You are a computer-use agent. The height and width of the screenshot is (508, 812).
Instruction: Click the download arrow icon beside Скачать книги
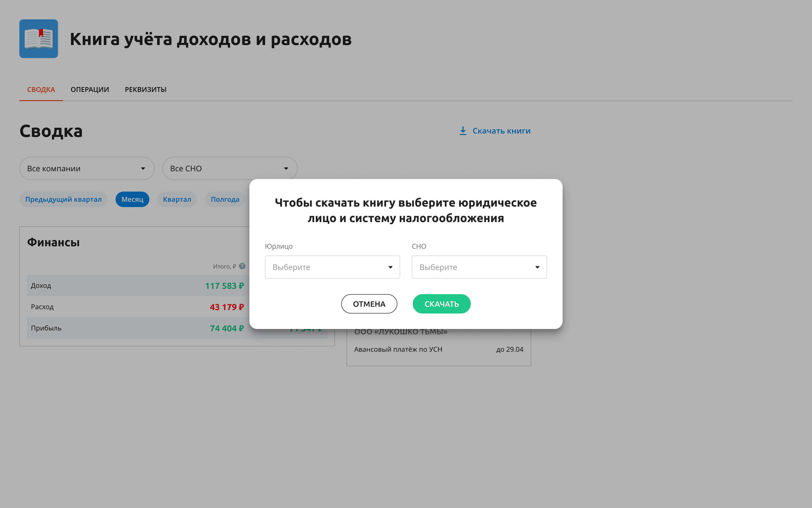[463, 131]
